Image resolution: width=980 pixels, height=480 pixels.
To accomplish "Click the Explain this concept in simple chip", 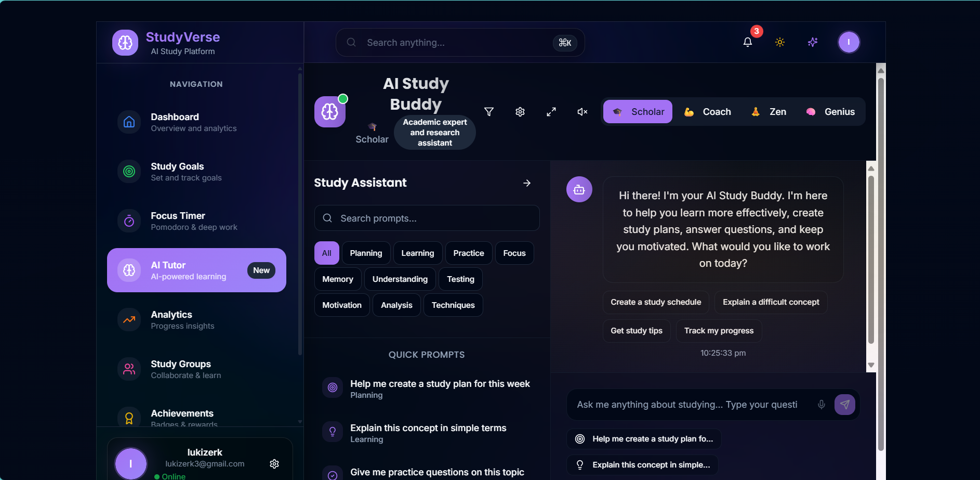I will [x=642, y=465].
